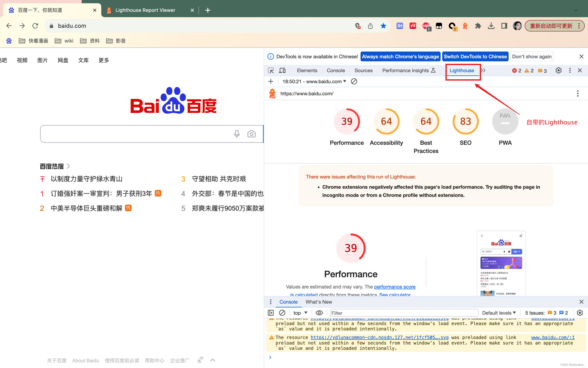Click the camera image search icon
588x368 pixels.
[252, 134]
